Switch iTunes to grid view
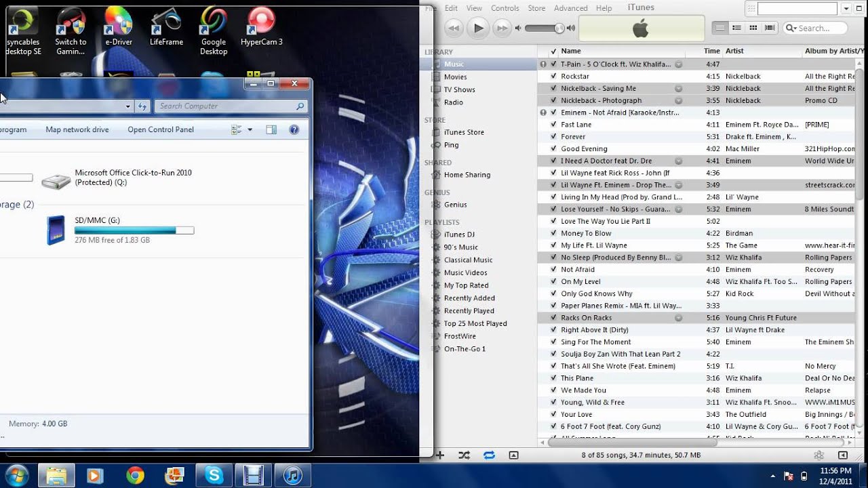This screenshot has height=488, width=868. coord(753,28)
